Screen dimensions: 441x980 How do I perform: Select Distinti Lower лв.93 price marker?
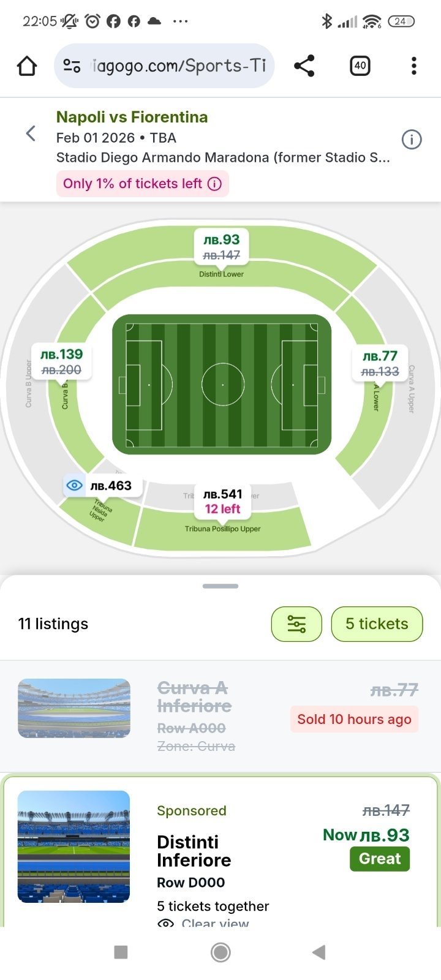click(221, 246)
